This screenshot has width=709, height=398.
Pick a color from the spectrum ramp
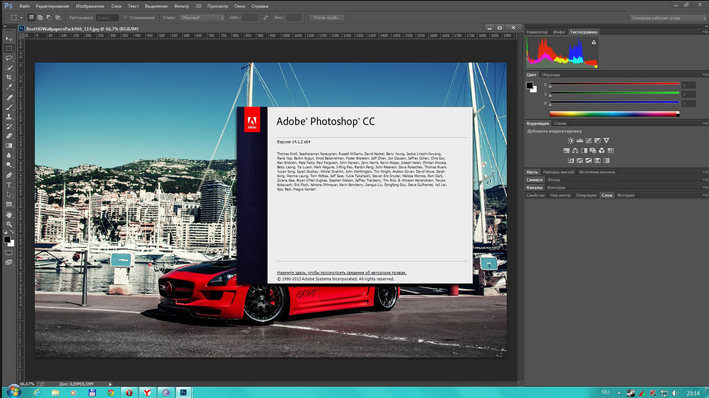tap(614, 114)
